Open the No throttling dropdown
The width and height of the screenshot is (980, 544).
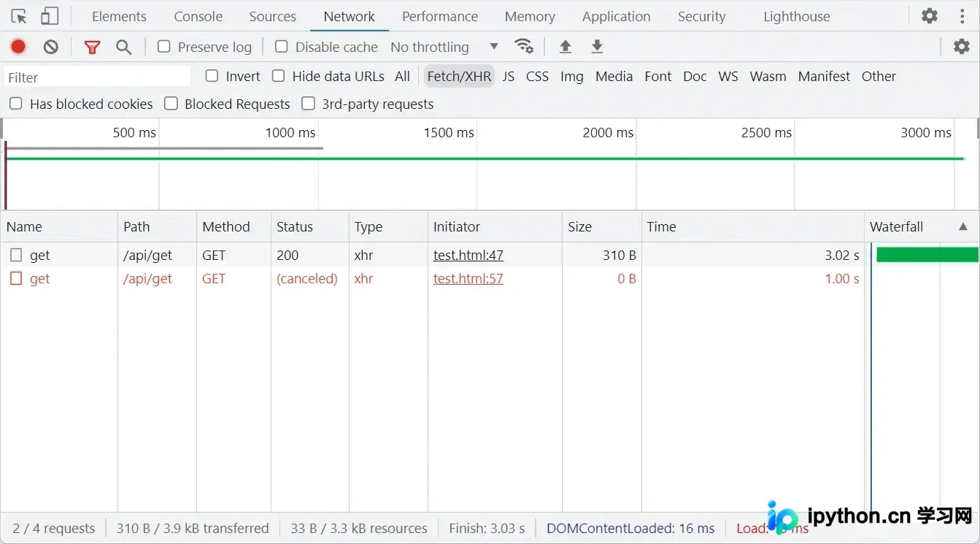(x=444, y=47)
